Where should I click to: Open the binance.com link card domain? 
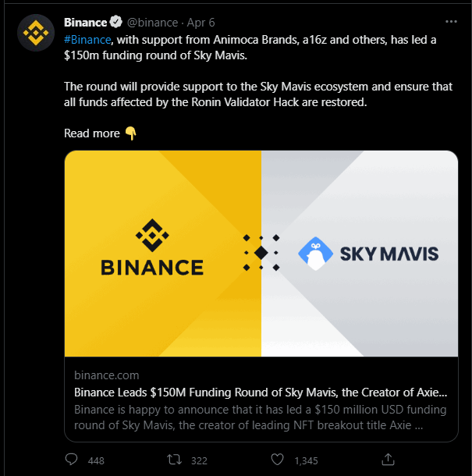(x=107, y=375)
